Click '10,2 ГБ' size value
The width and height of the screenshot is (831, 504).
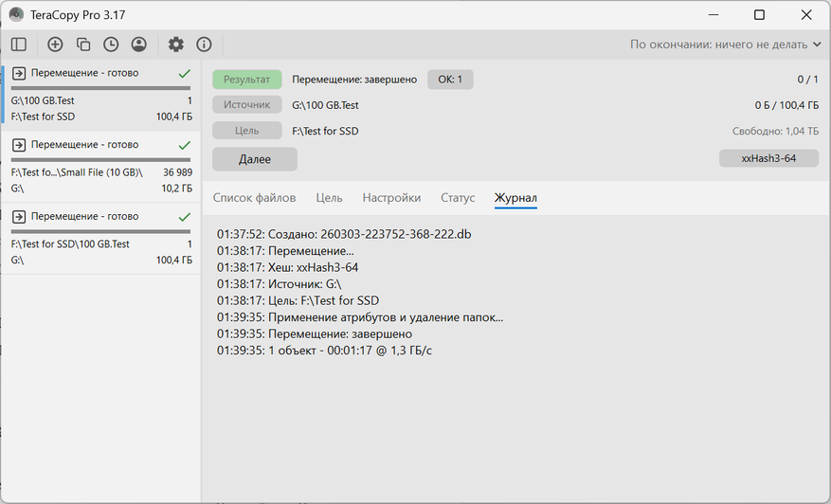pos(177,189)
